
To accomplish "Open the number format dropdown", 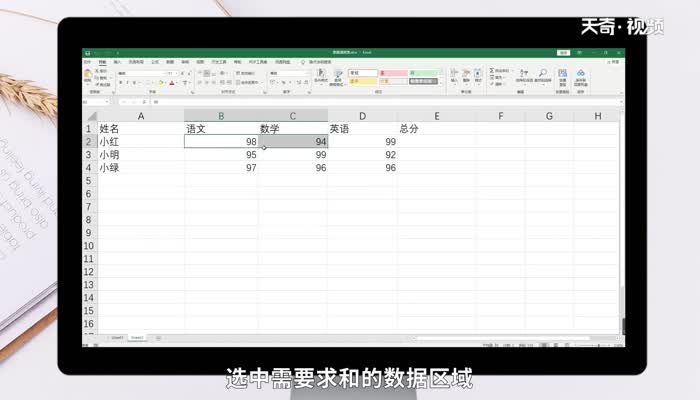I will [x=307, y=73].
